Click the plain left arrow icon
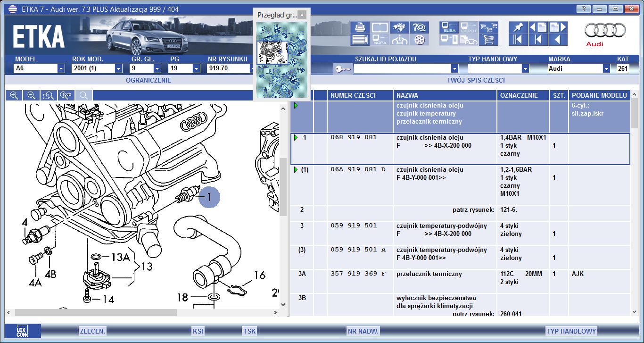 tap(557, 40)
